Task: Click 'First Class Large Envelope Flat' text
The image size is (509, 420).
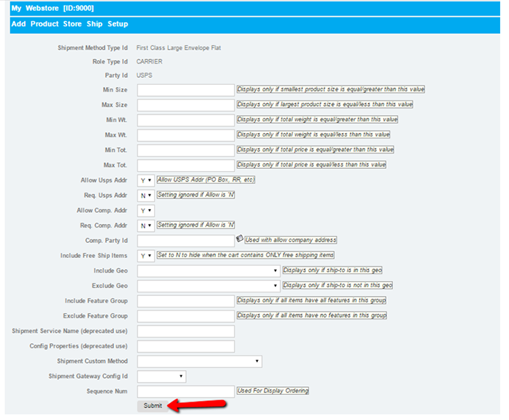Action: pos(178,48)
